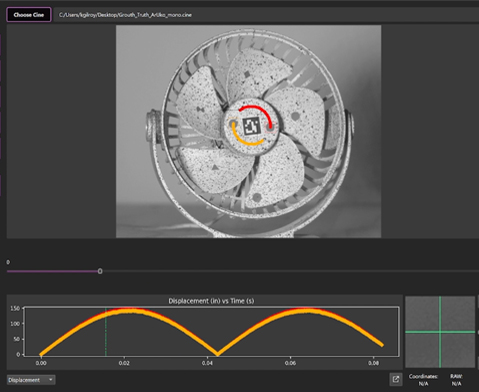
Task: Click the Choose Cine button
Action: click(29, 15)
